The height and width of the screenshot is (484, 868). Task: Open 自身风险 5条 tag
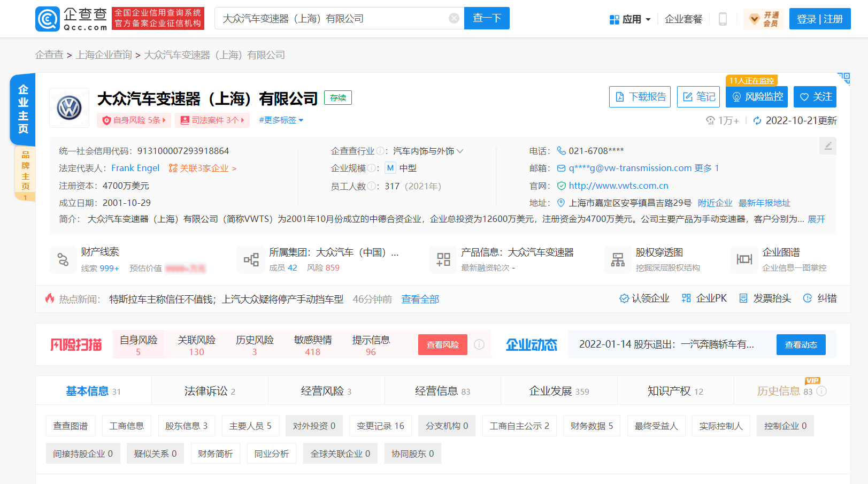click(x=134, y=120)
